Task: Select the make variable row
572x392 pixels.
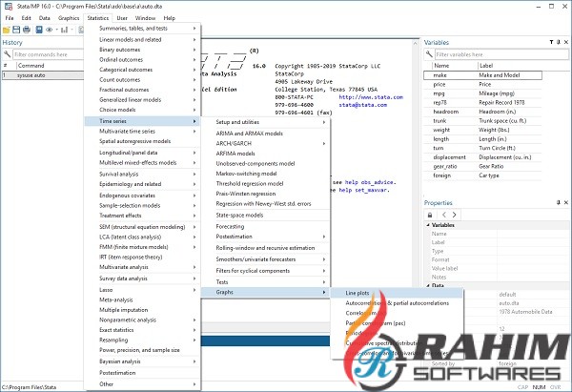Action: click(x=482, y=75)
